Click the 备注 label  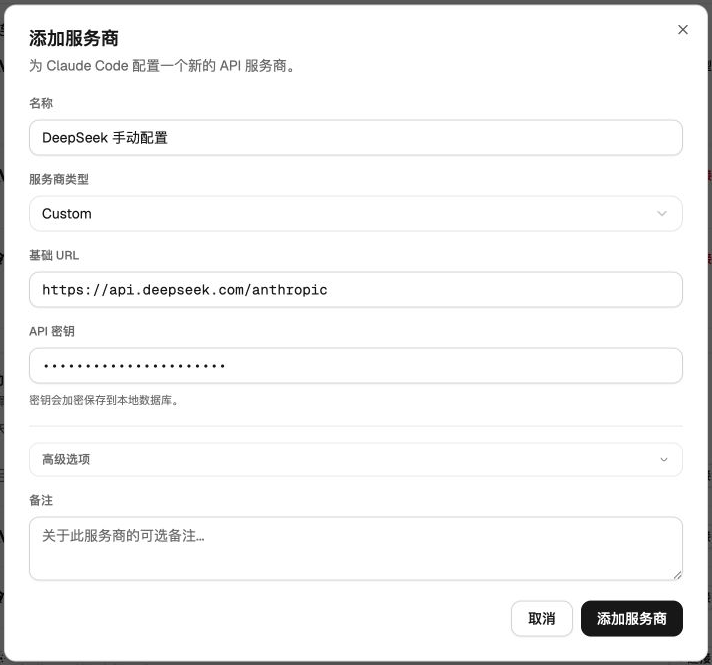pos(41,500)
